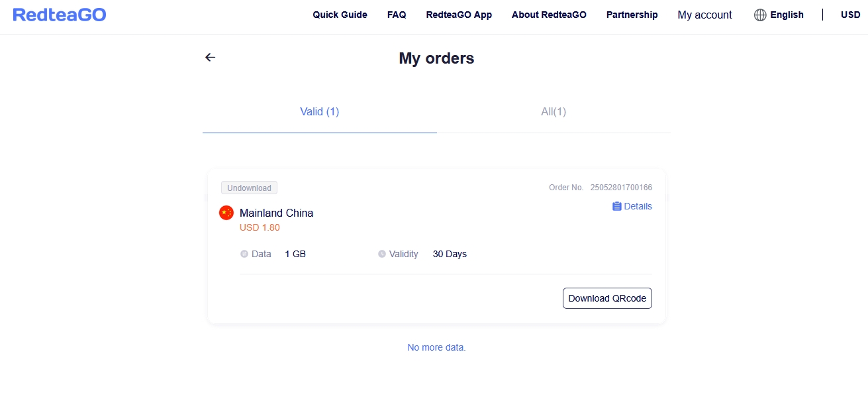Open About RedteaGO
The width and height of the screenshot is (868, 401).
pyautogui.click(x=549, y=15)
